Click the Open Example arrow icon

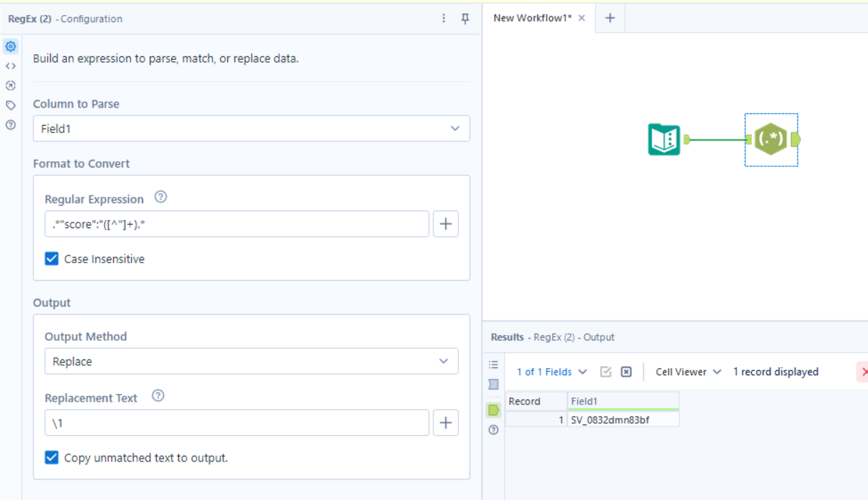click(x=10, y=86)
